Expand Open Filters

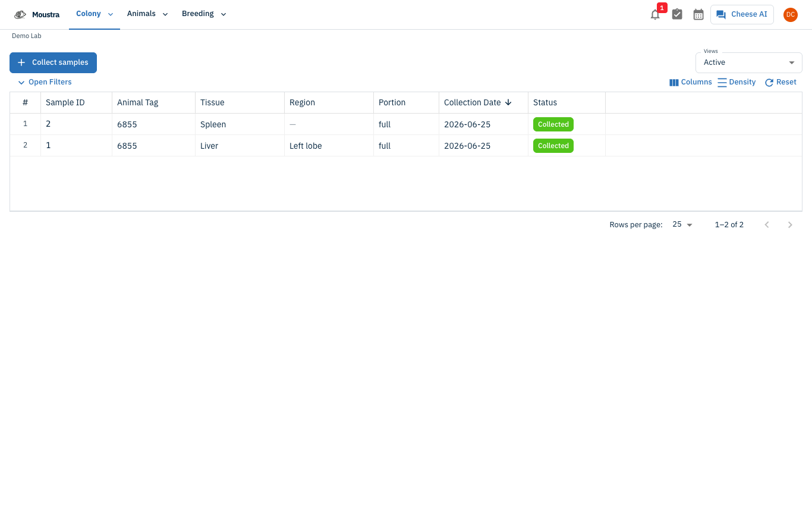click(x=45, y=82)
